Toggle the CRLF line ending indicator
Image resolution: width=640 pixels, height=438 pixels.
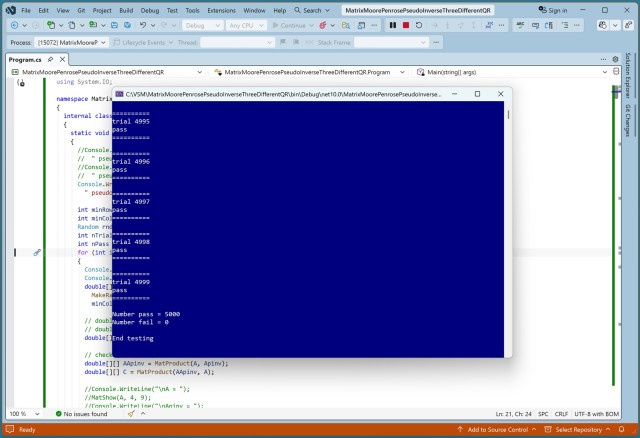click(562, 413)
